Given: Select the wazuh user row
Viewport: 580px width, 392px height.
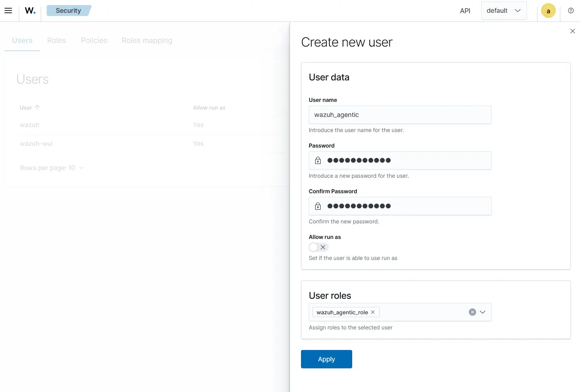Looking at the screenshot, I should point(151,125).
